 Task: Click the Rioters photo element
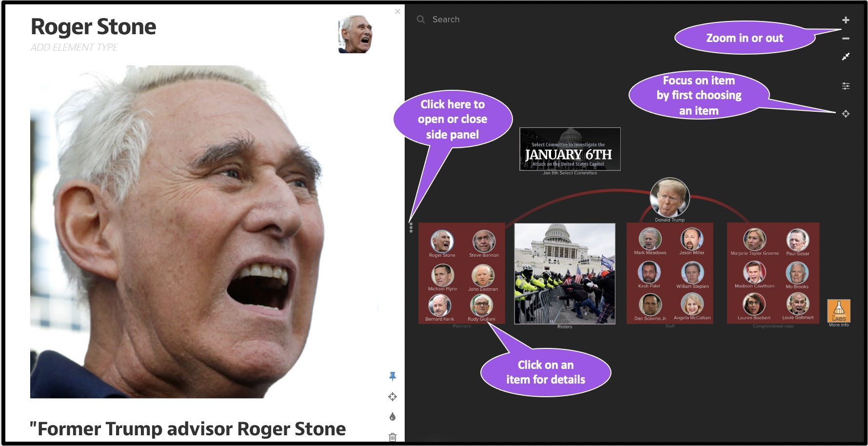[565, 274]
